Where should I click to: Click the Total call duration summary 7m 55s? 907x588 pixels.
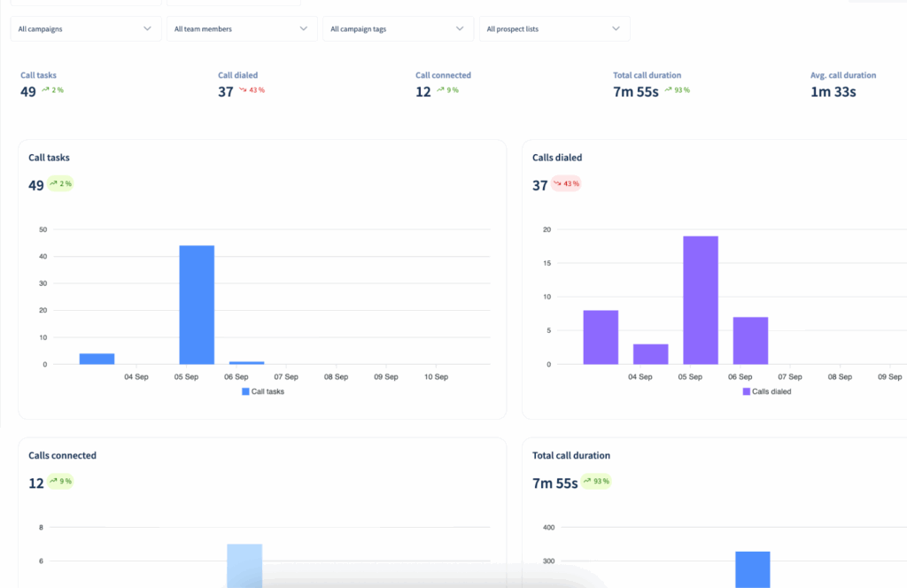pos(635,91)
